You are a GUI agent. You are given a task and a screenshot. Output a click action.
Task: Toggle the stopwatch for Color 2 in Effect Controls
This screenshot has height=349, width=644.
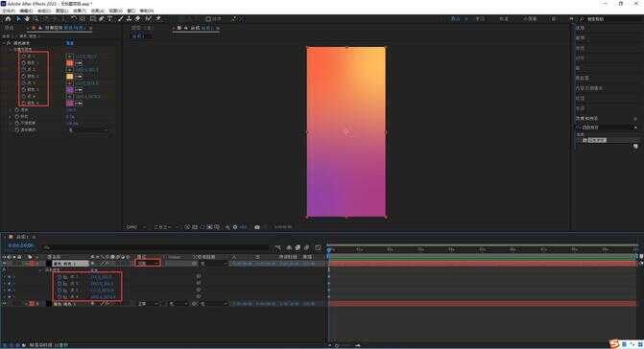click(24, 77)
